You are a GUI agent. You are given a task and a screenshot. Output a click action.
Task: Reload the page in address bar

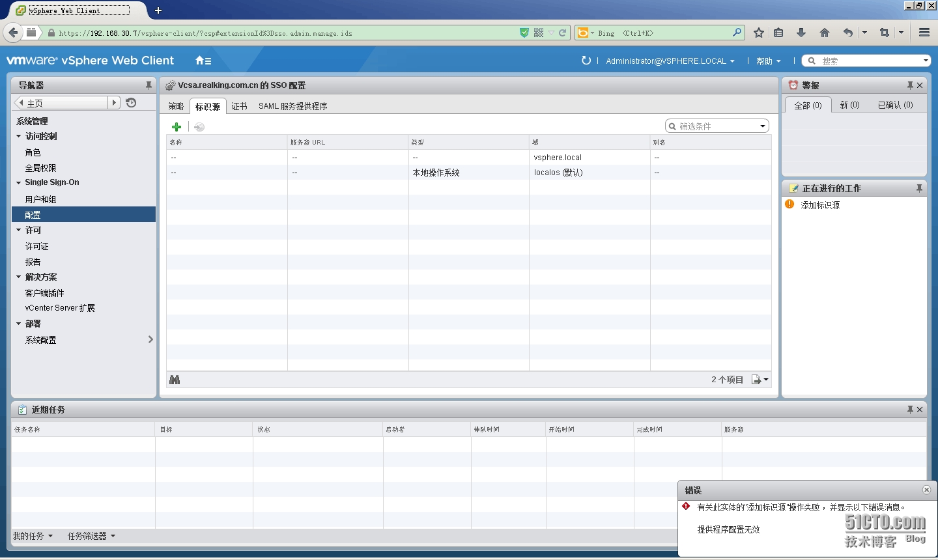coord(563,33)
